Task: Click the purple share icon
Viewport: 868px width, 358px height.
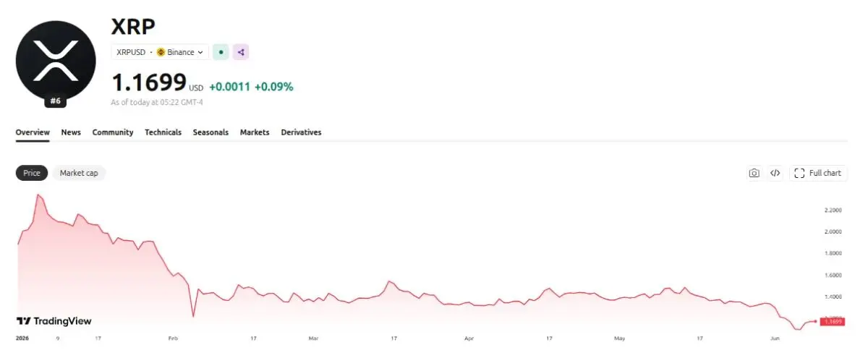Action: tap(241, 52)
